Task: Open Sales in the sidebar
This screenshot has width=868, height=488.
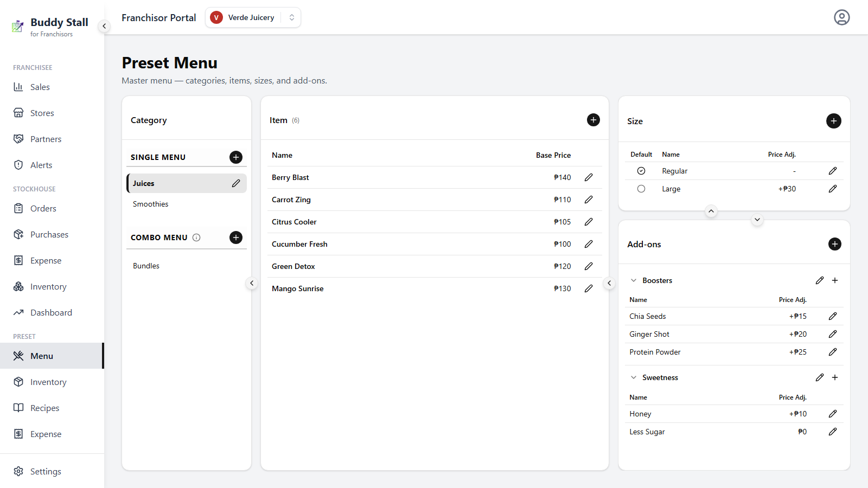Action: point(52,87)
